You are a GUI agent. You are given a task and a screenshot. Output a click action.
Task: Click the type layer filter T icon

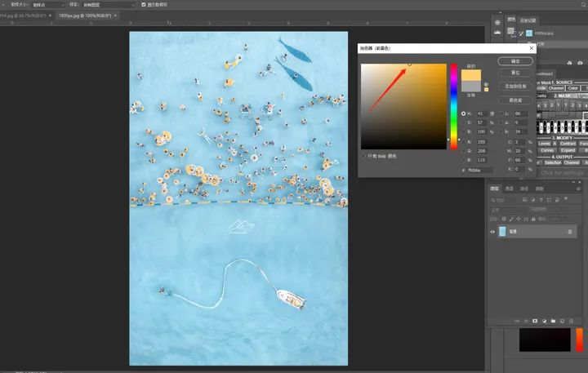(x=541, y=200)
